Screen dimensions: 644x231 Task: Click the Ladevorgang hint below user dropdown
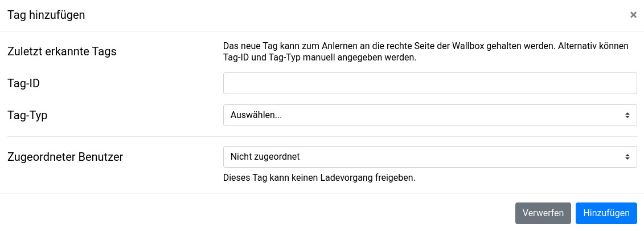tap(319, 177)
